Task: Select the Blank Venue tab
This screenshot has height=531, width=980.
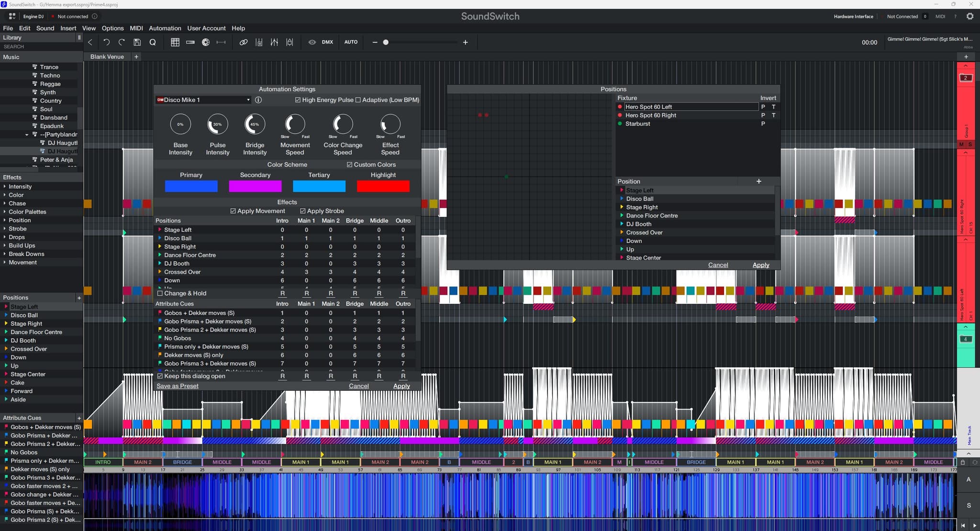Action: [x=107, y=56]
